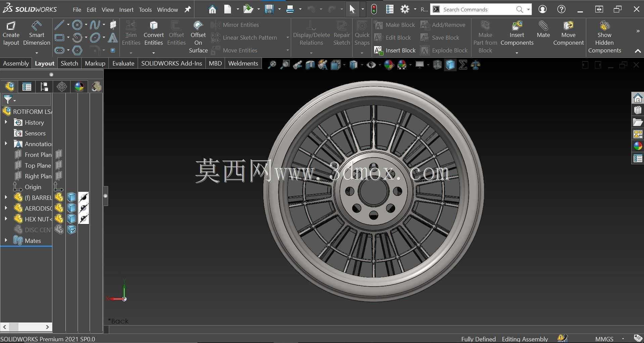Toggle Right Plane visibility icon

[x=59, y=176]
